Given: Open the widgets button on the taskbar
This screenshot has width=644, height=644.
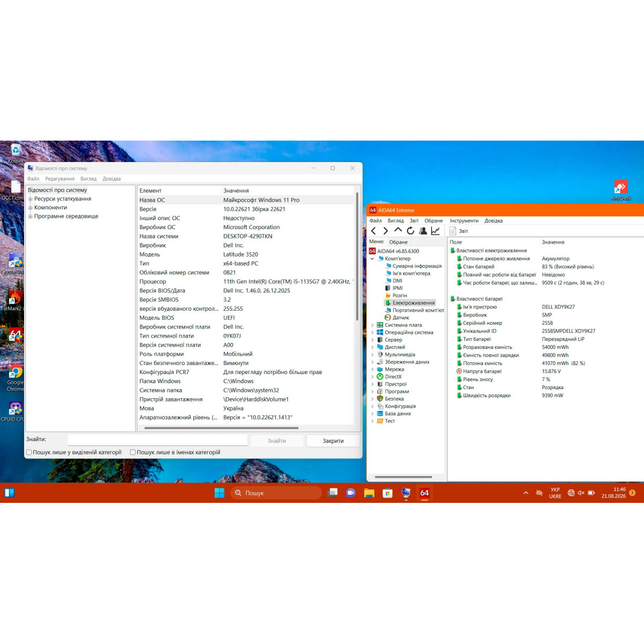Looking at the screenshot, I should 10,493.
